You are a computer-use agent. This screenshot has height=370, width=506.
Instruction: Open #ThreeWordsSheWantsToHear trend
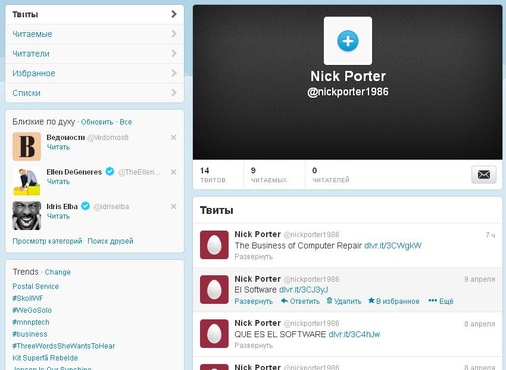pos(64,346)
